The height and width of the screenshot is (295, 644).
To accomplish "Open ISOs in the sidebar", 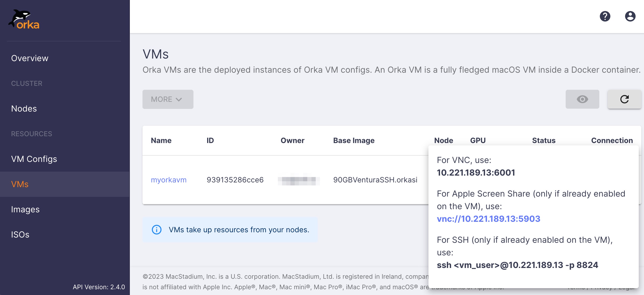I will 20,235.
